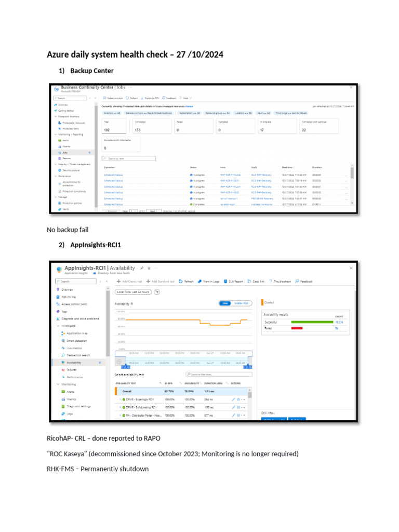The width and height of the screenshot is (399, 532).
Task: Select Line view on Availability chart toggle
Action: [x=225, y=303]
